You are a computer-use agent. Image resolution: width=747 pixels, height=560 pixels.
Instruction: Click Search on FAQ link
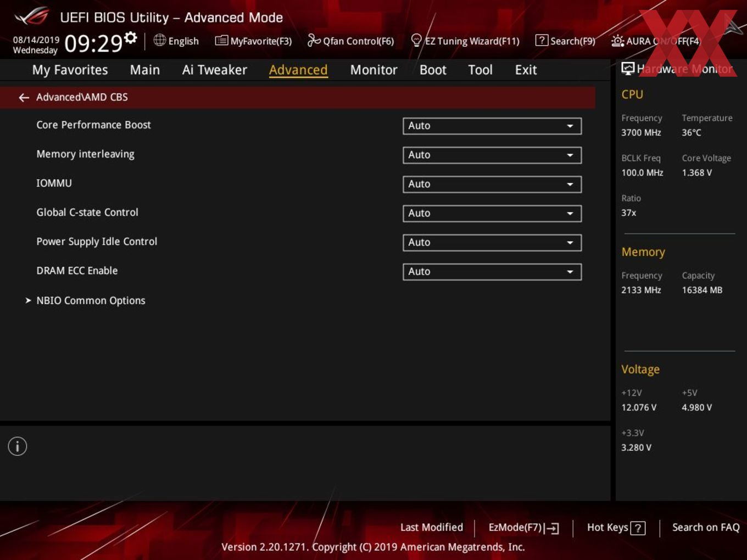point(706,528)
